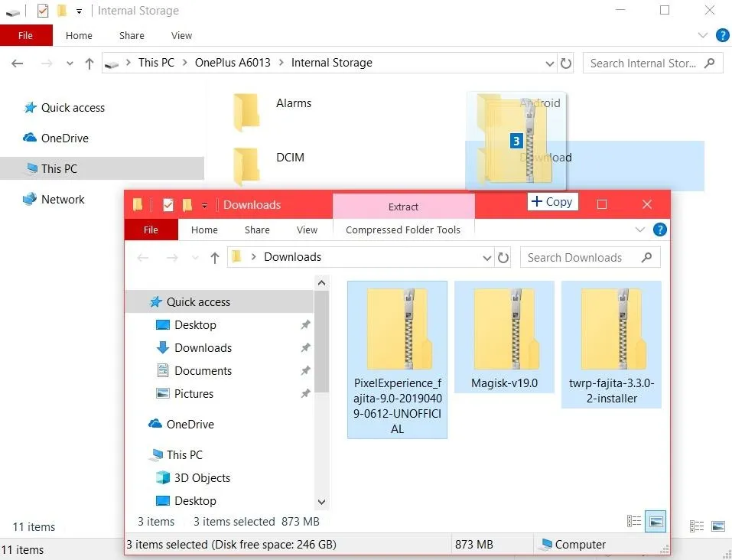
Task: Open Home tab in Internal Storage window
Action: click(x=79, y=35)
